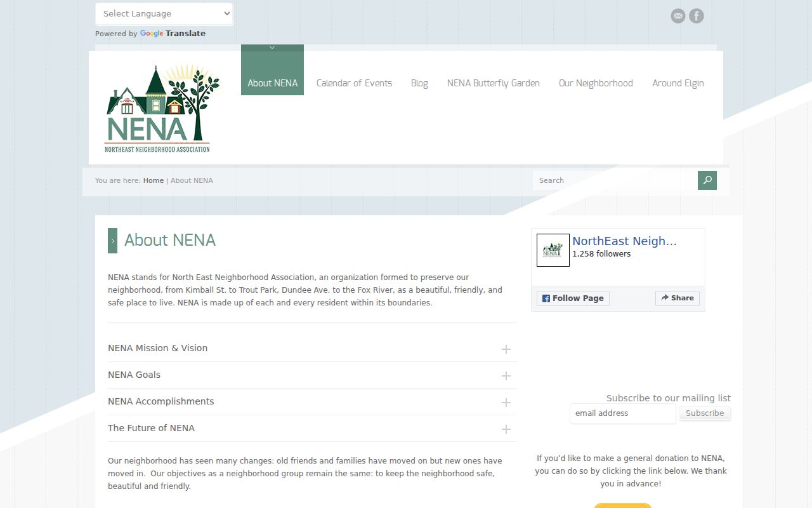The height and width of the screenshot is (508, 812).
Task: Focus the email address input field
Action: tap(623, 413)
